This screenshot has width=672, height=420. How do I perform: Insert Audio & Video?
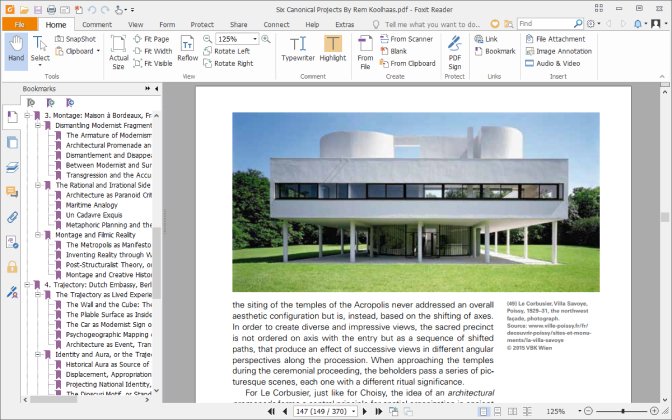point(552,63)
